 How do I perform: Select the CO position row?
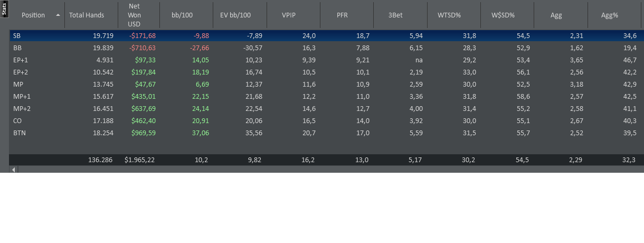coord(326,120)
